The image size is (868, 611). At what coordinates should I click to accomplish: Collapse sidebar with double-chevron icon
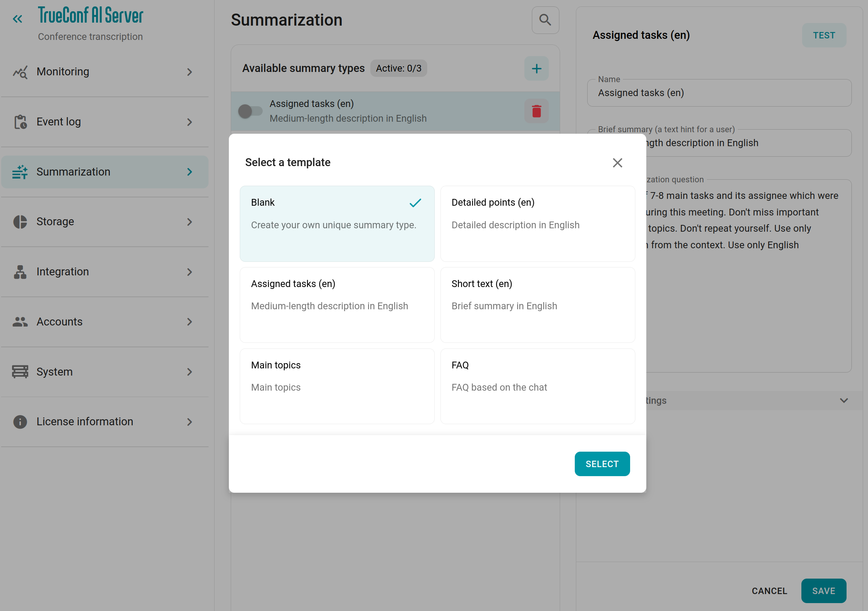pos(17,19)
